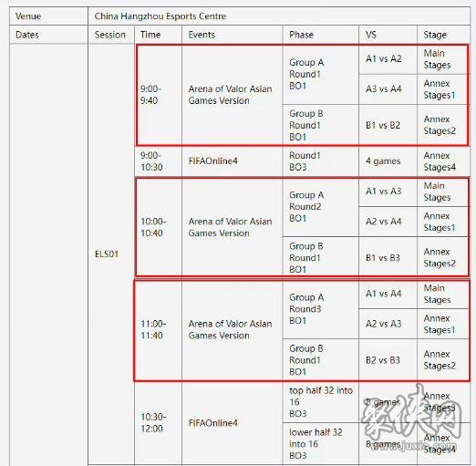Click the "ELS01" session cell
The width and height of the screenshot is (476, 466).
pos(111,254)
